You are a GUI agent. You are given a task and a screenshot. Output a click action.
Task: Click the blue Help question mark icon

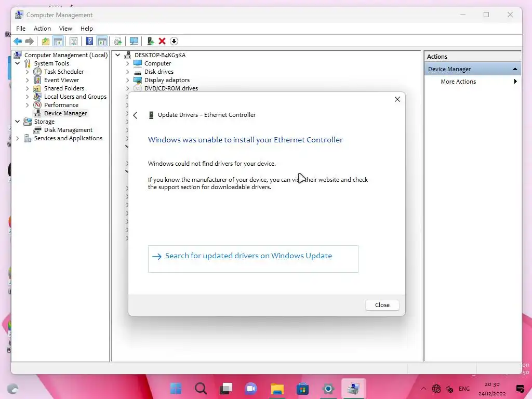[89, 42]
